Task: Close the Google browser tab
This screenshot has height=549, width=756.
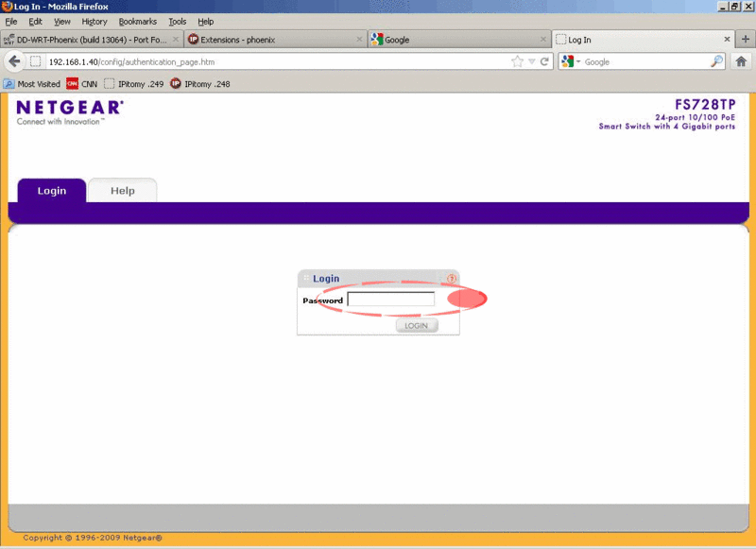Action: pos(542,40)
